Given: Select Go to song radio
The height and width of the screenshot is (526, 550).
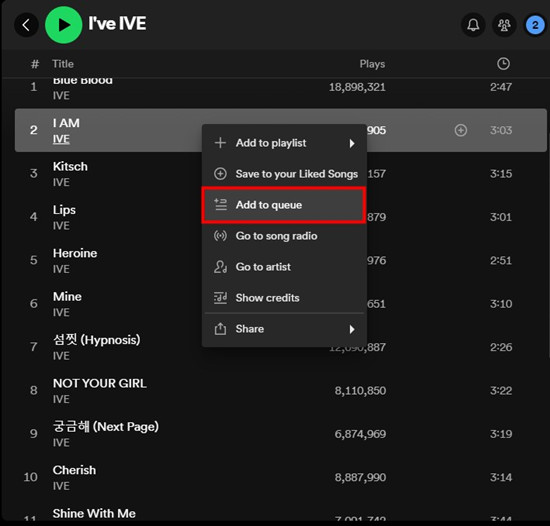Looking at the screenshot, I should coord(284,236).
